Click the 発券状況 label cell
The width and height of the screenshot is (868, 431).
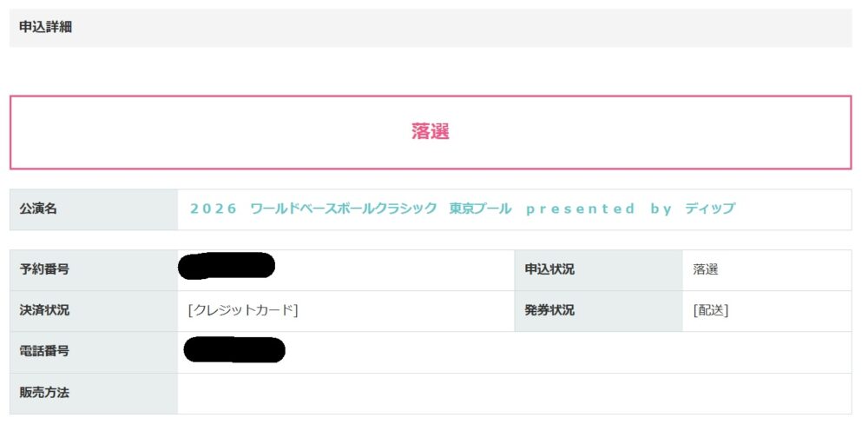click(549, 310)
